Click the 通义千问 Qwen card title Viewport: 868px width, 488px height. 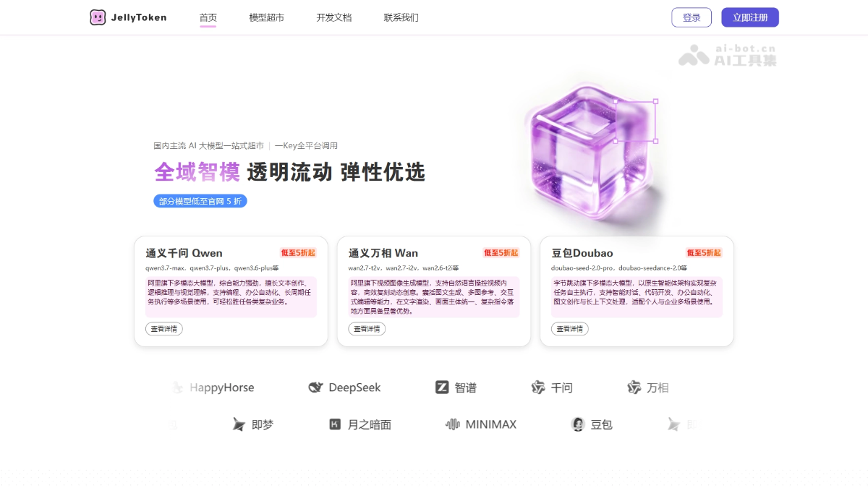[184, 253]
